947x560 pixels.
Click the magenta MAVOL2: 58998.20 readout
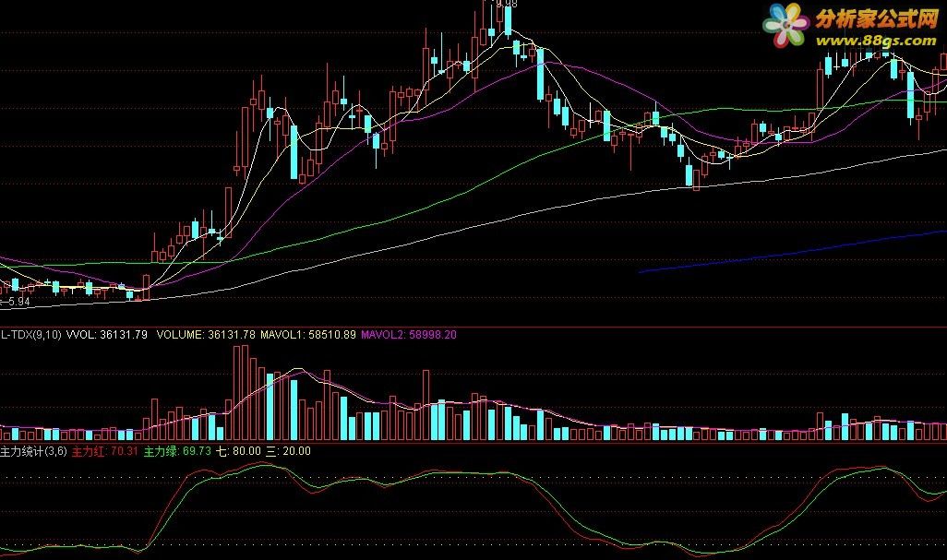[409, 334]
